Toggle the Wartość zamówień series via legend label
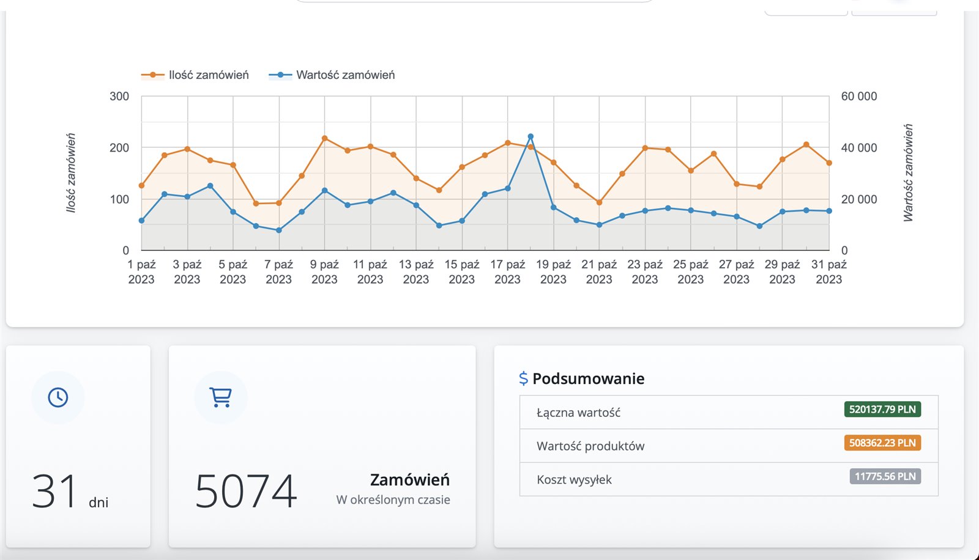Screen dimensions: 979x560 point(345,75)
